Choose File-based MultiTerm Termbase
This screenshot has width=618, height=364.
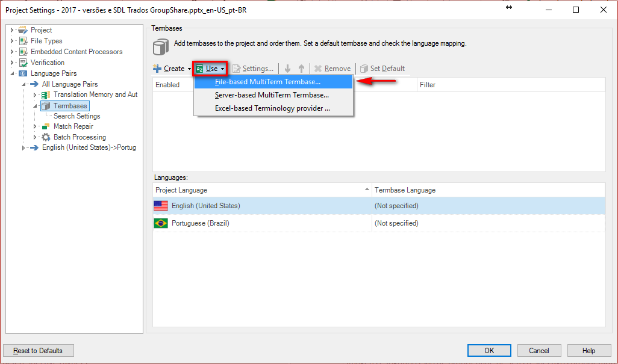[x=273, y=82]
